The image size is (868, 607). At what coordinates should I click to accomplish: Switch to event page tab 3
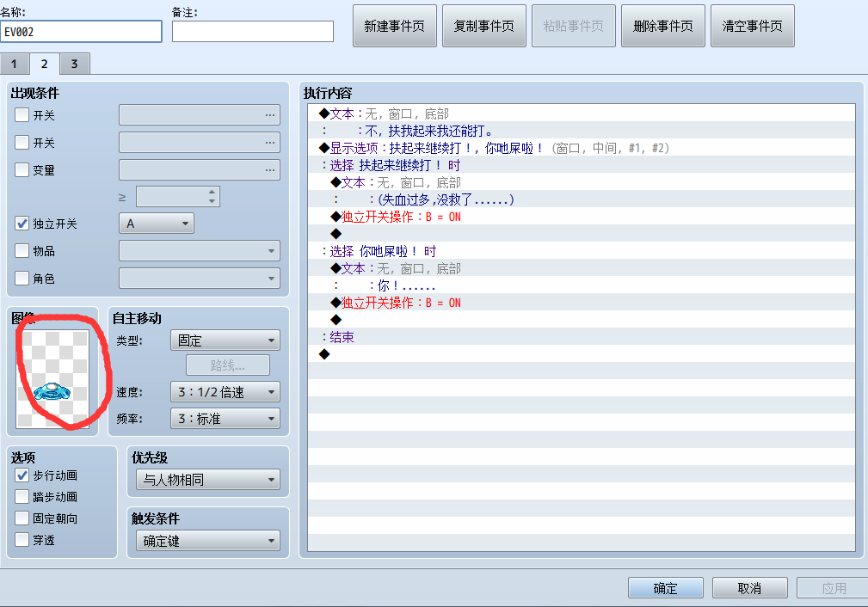click(x=74, y=64)
